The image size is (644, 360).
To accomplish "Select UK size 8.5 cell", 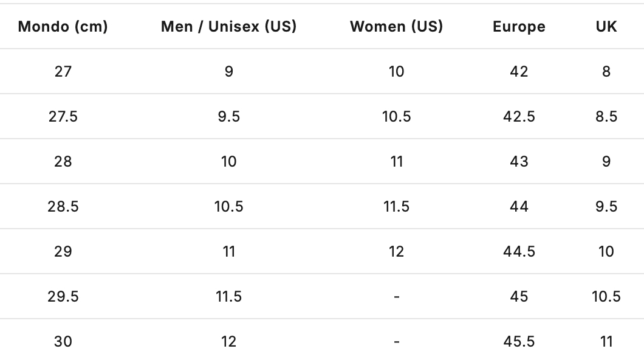I will pyautogui.click(x=606, y=117).
